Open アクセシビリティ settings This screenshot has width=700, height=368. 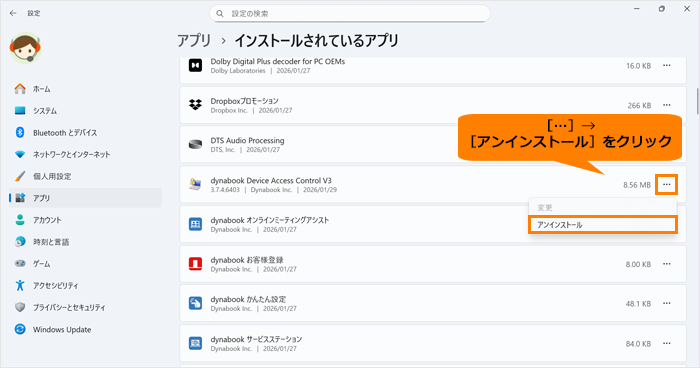pyautogui.click(x=55, y=285)
